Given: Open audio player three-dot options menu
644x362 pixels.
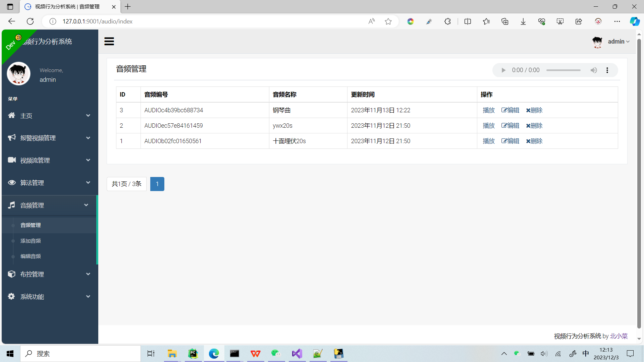Looking at the screenshot, I should [x=607, y=70].
